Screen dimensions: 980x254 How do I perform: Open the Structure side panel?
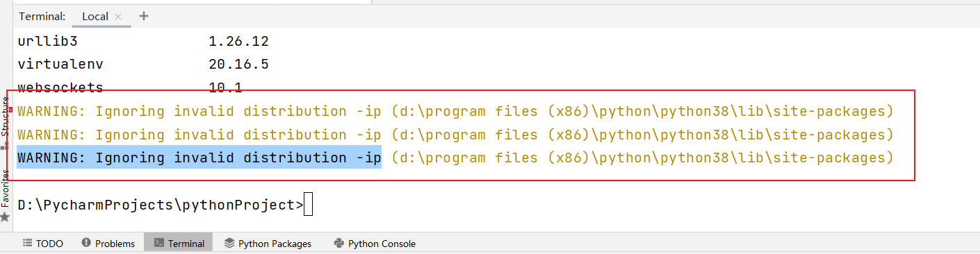point(6,117)
